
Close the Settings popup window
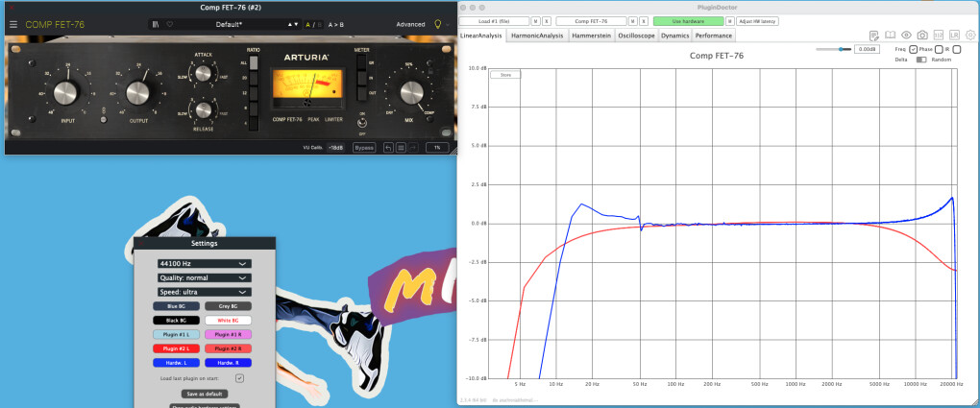coord(140,243)
